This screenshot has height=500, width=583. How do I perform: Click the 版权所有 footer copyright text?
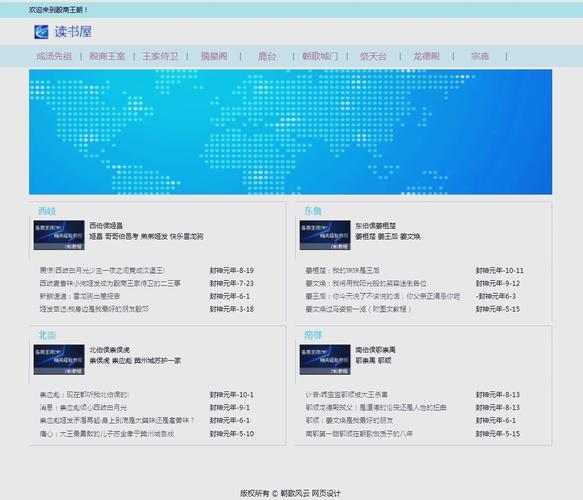pos(290,493)
